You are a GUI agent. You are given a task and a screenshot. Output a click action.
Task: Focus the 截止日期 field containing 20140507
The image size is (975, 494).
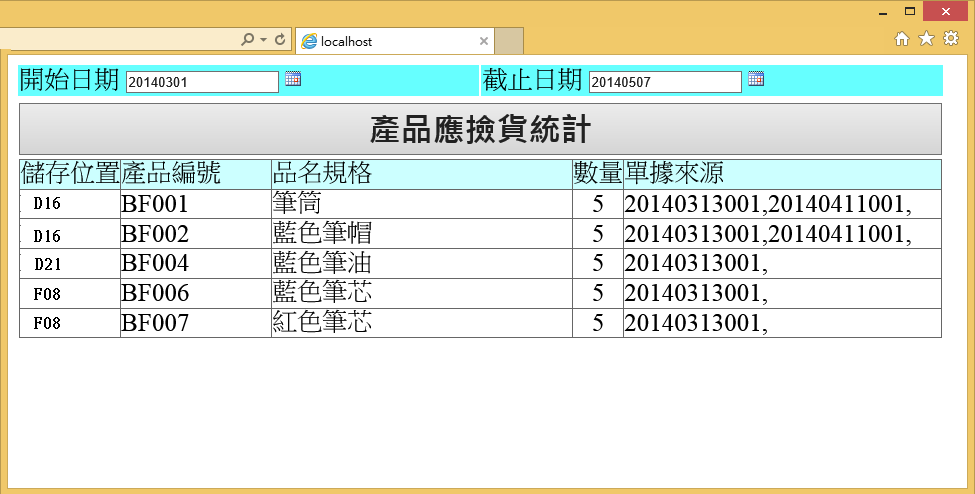click(665, 82)
